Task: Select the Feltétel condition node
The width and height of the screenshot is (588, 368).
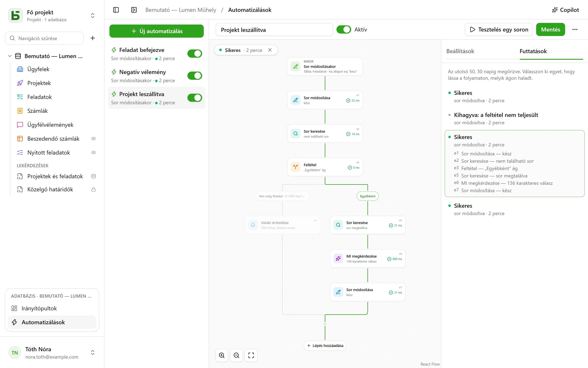Action: coord(325,167)
